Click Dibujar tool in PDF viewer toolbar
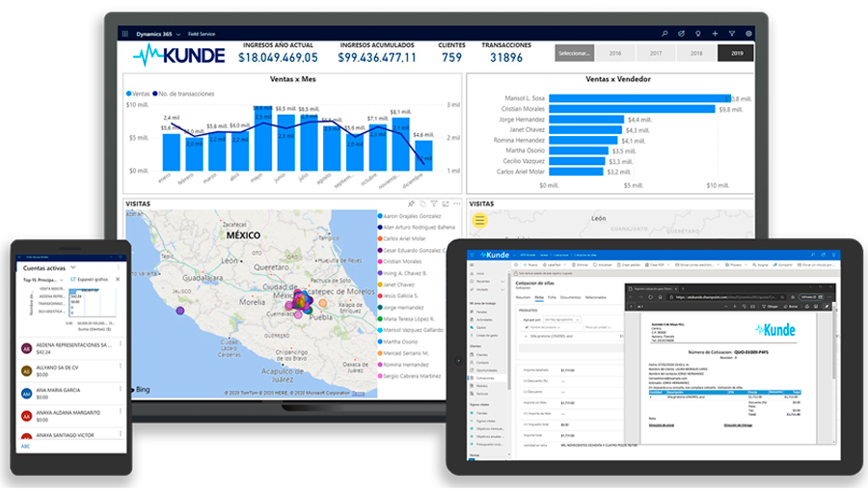The image size is (868, 492). (770, 307)
